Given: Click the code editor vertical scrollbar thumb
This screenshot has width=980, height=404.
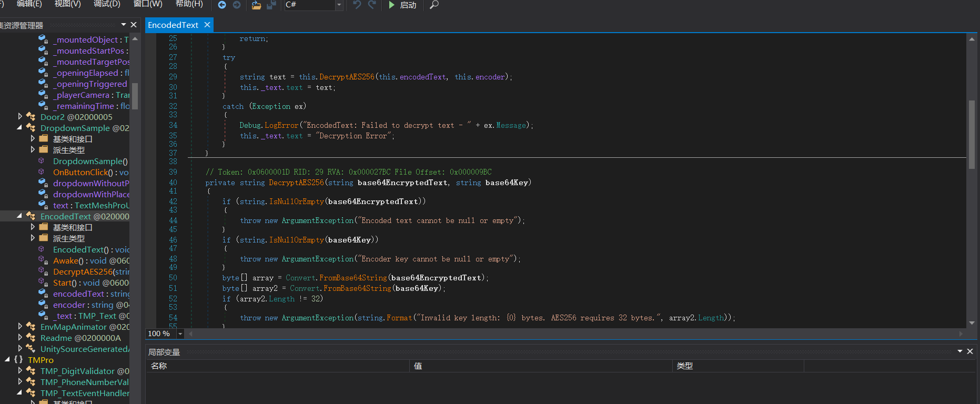Looking at the screenshot, I should [972, 134].
